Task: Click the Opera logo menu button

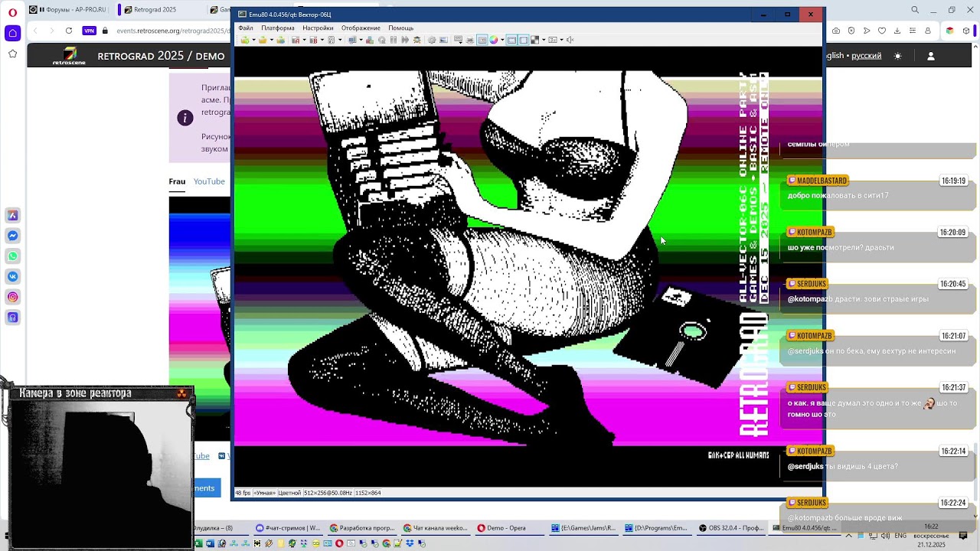Action: coord(12,11)
